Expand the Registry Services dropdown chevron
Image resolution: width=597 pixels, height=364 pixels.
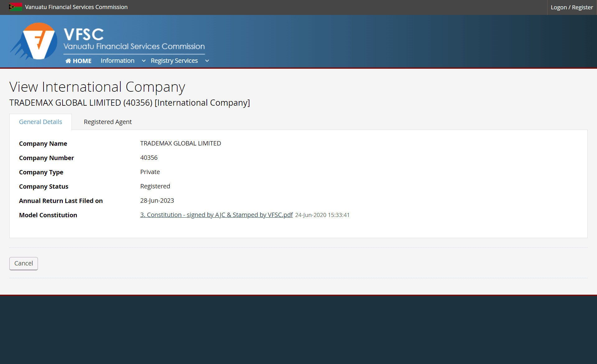[x=207, y=61]
